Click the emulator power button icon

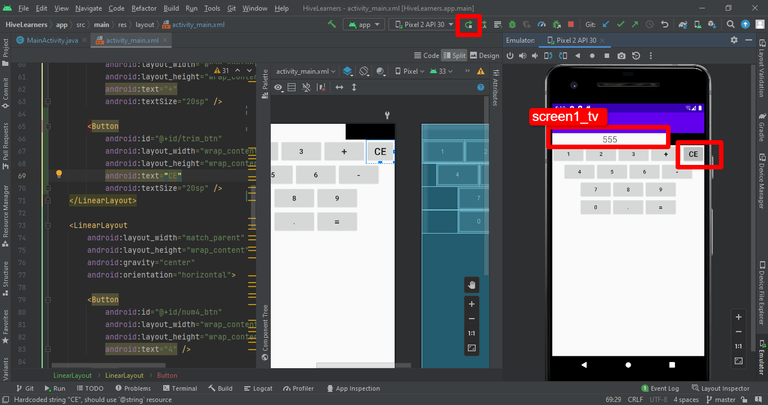click(x=510, y=56)
